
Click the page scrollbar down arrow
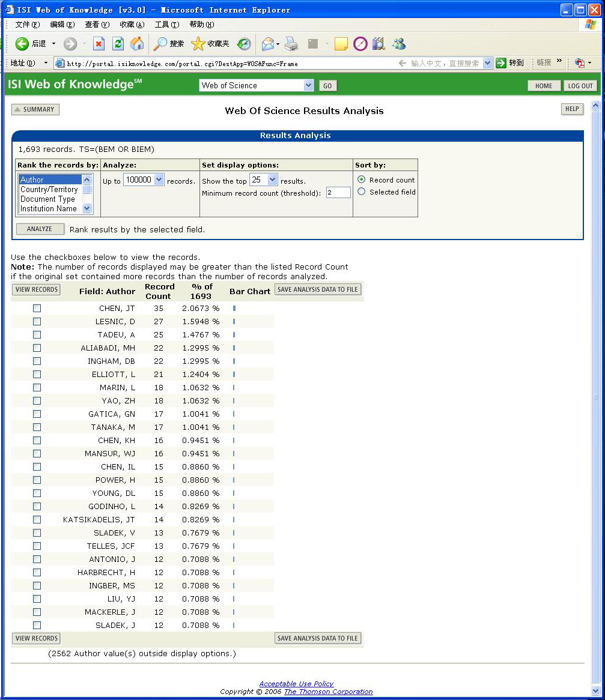pos(595,690)
